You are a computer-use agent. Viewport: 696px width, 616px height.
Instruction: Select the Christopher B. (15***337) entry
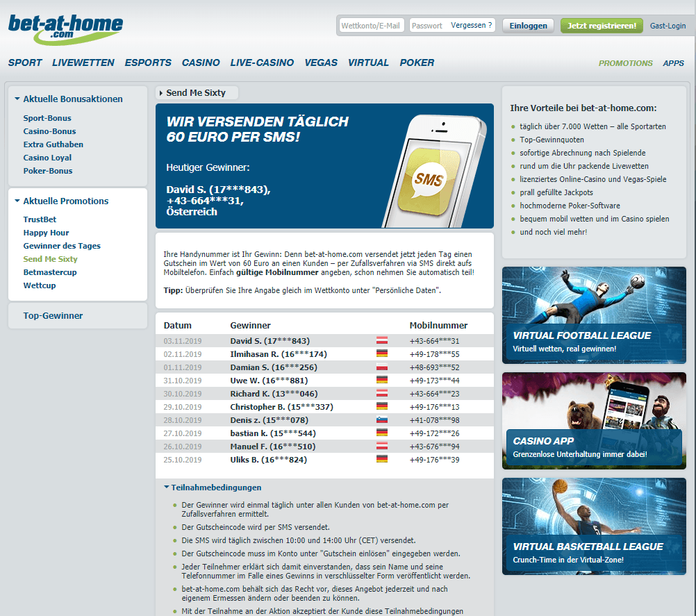tap(281, 407)
